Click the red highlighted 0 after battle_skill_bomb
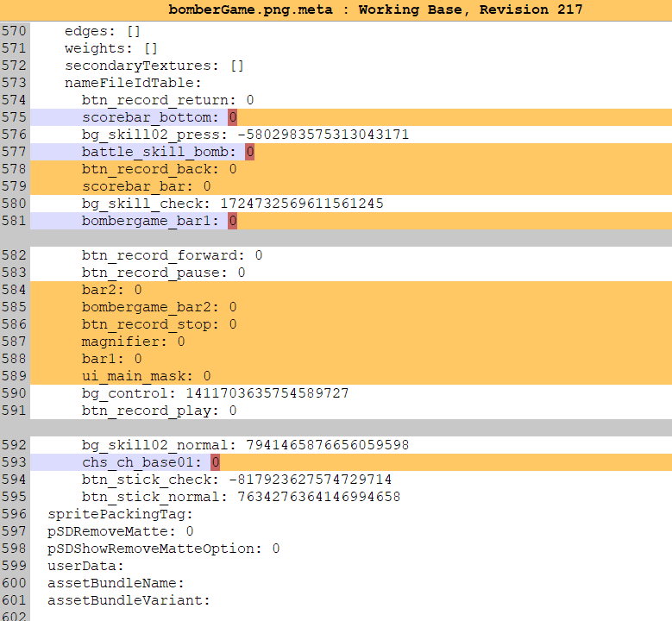The width and height of the screenshot is (672, 621). (x=249, y=152)
